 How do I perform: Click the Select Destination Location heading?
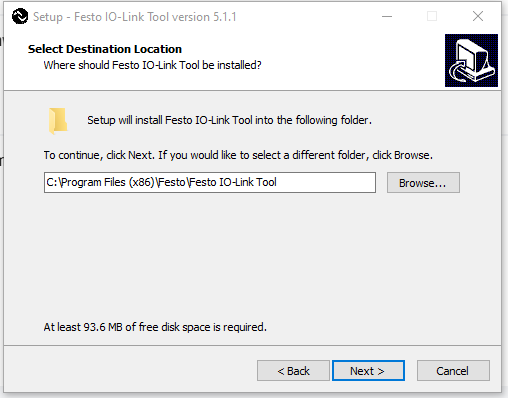tap(105, 49)
